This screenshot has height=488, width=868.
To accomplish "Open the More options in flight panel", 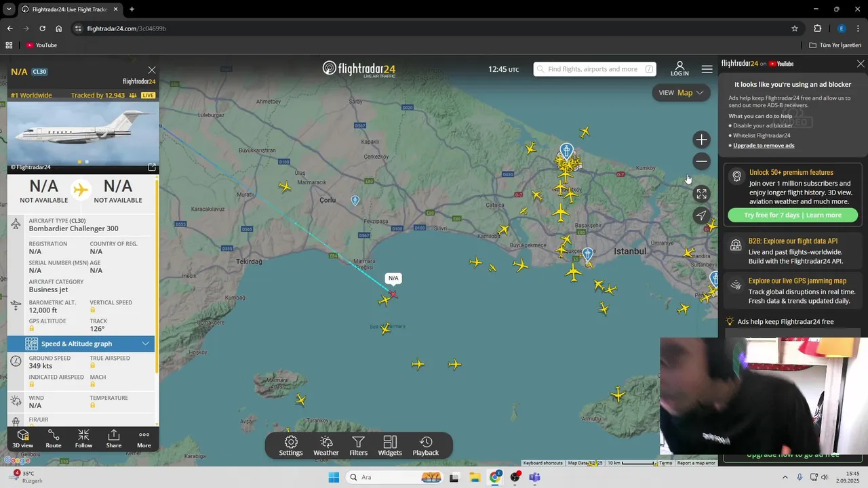I will coord(144,439).
